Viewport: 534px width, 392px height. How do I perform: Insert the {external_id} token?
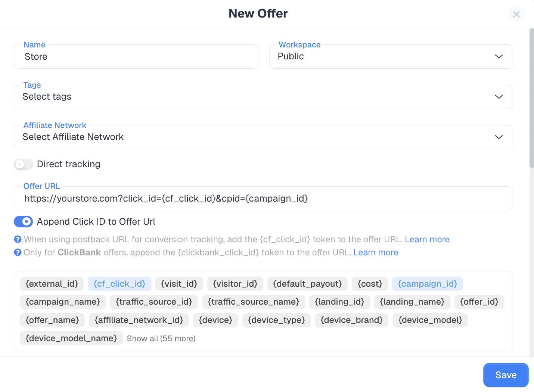(52, 284)
